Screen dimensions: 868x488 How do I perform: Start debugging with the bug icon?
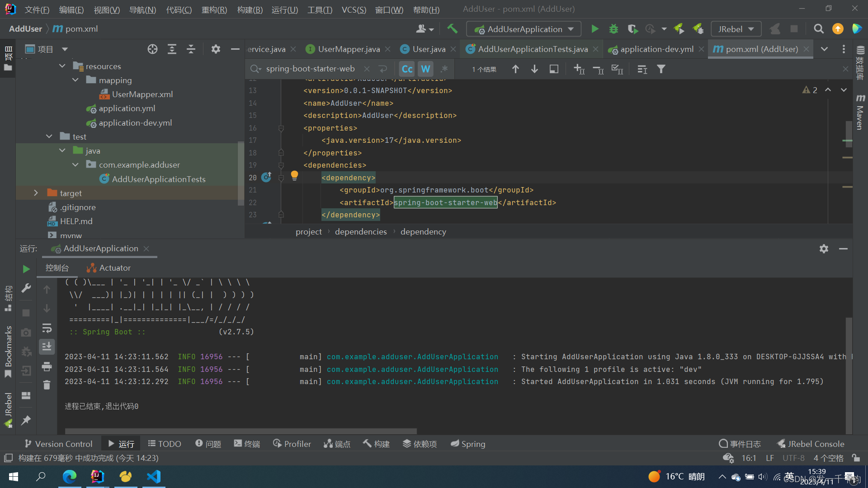point(613,29)
